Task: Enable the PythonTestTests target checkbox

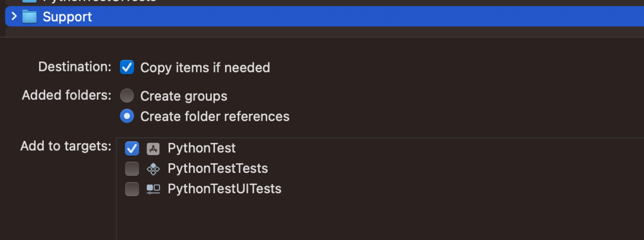Action: coord(131,169)
